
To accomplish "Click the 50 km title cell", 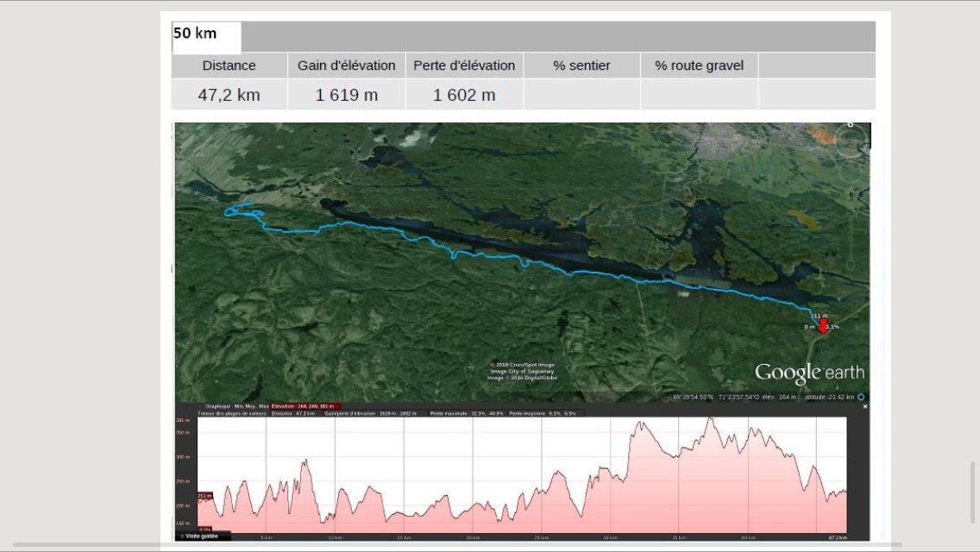I will pos(205,36).
